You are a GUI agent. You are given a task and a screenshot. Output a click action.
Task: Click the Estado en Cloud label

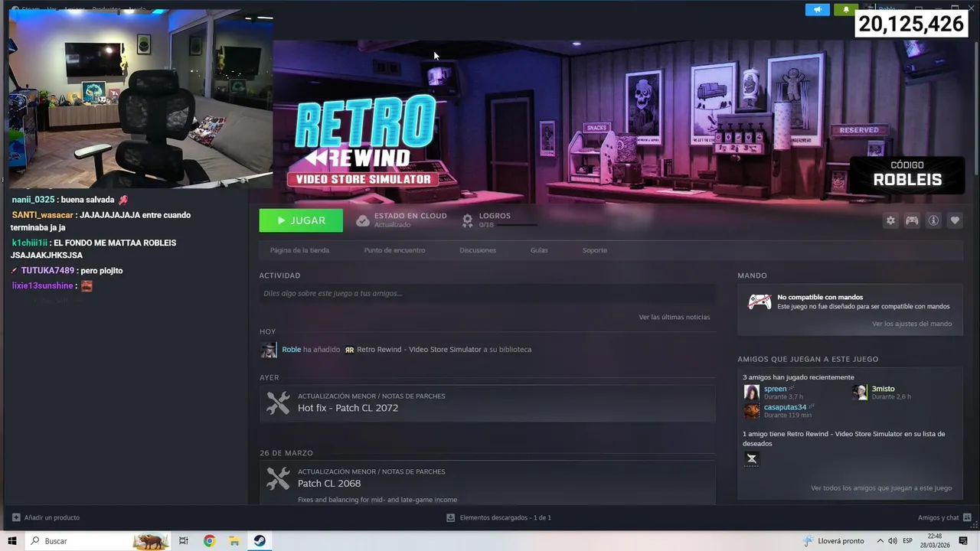(410, 216)
